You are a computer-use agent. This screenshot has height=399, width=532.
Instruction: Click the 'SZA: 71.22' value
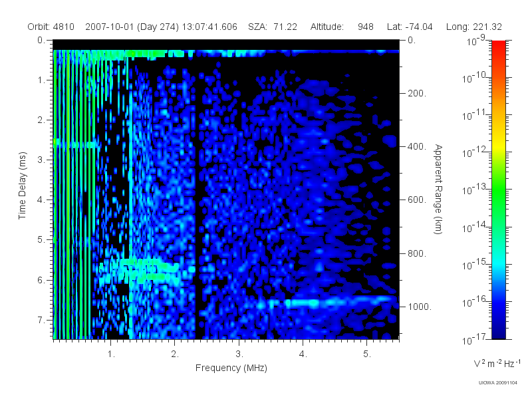pyautogui.click(x=273, y=27)
